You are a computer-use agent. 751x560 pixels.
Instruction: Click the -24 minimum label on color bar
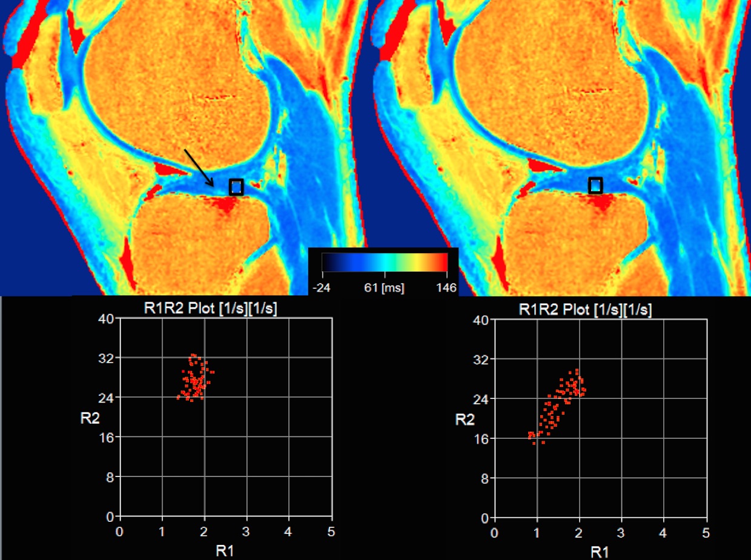pos(322,287)
